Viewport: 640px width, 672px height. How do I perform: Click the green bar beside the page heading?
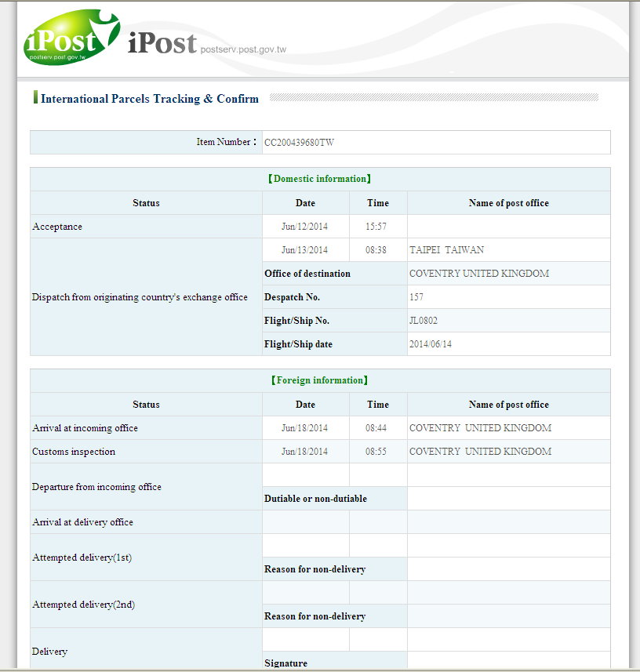coord(35,98)
